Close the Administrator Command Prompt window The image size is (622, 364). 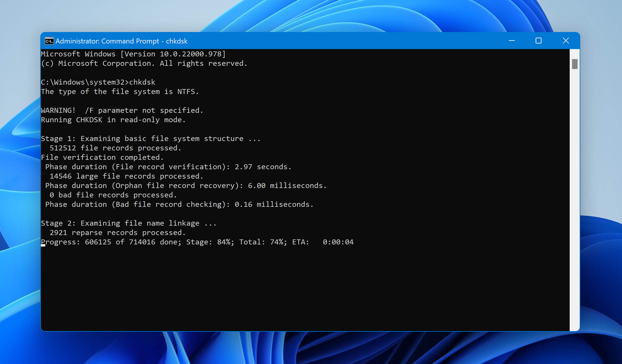566,41
